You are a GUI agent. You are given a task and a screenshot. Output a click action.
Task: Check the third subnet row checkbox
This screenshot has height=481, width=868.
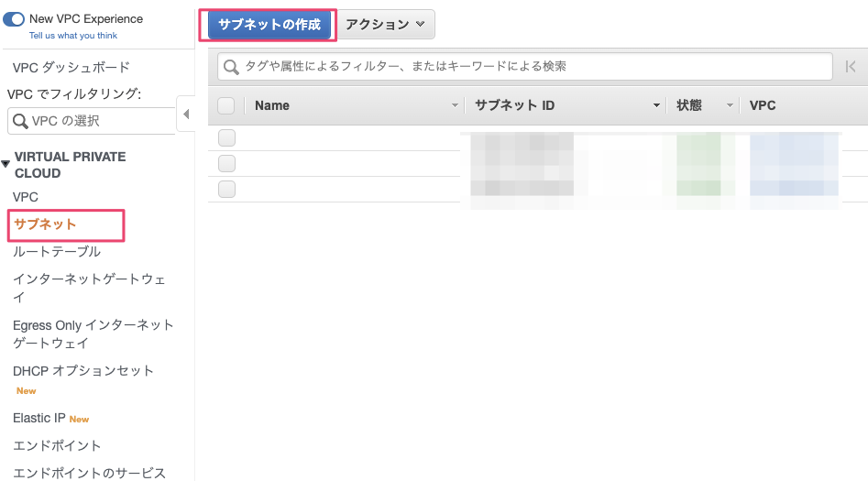click(x=226, y=190)
